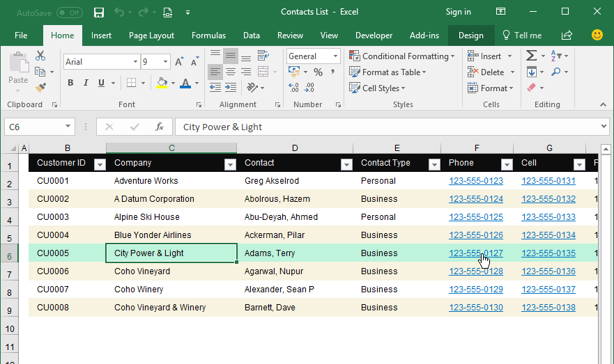Switch to the Insert tab
Screen dimensions: 614x364
pos(101,35)
